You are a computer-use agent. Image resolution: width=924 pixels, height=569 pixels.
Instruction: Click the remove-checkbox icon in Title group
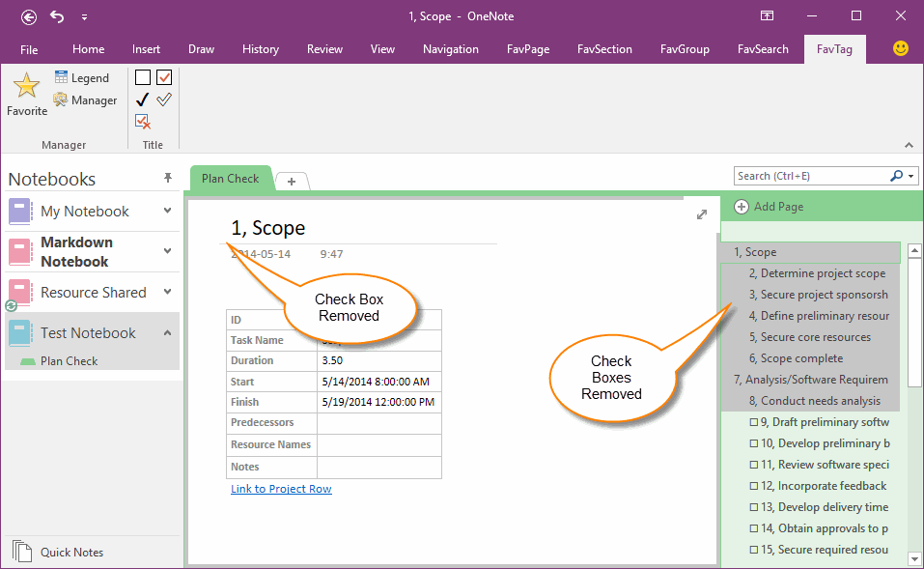[142, 121]
